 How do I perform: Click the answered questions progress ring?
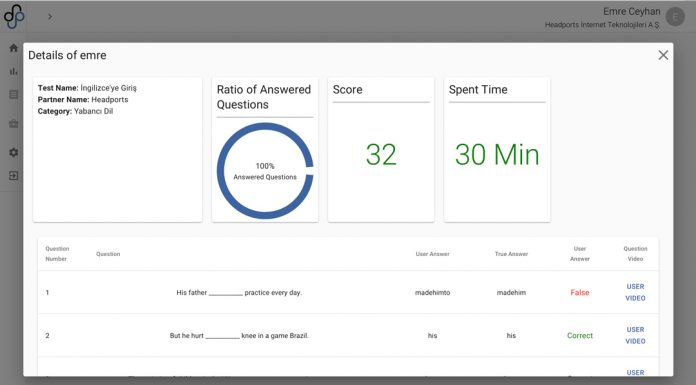tap(265, 171)
